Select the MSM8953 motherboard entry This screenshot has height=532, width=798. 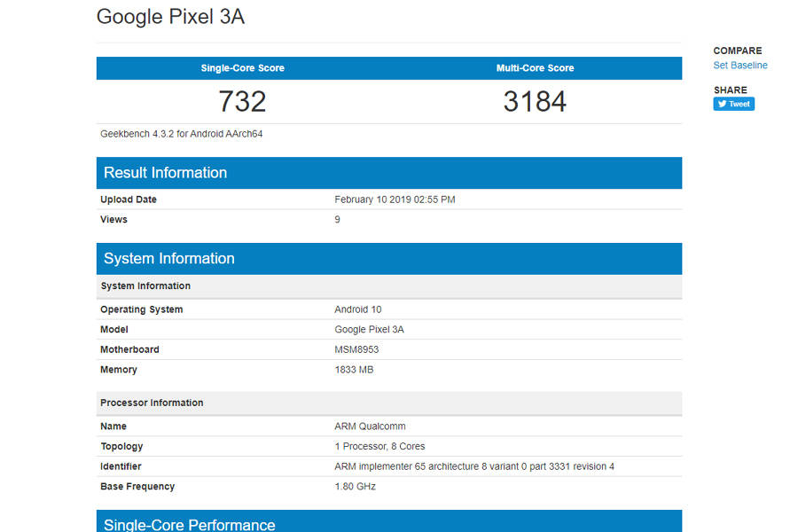(x=357, y=349)
